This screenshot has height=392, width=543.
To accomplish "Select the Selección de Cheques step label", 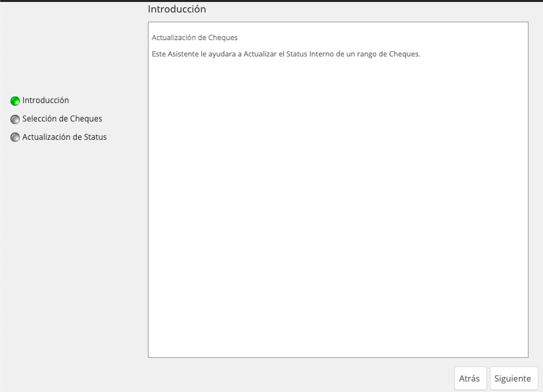I will point(62,119).
